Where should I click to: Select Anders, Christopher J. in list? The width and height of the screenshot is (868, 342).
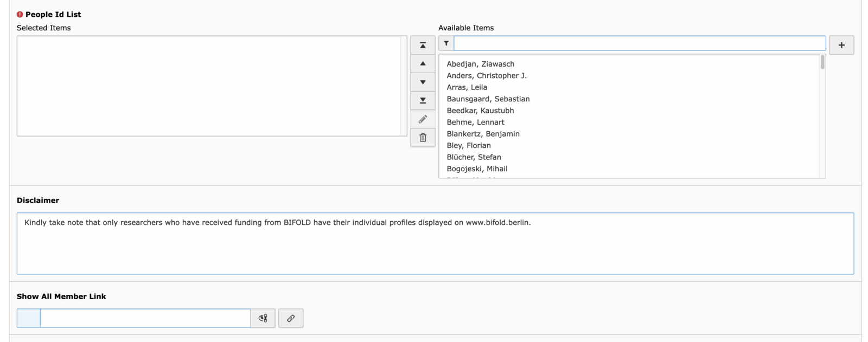487,75
